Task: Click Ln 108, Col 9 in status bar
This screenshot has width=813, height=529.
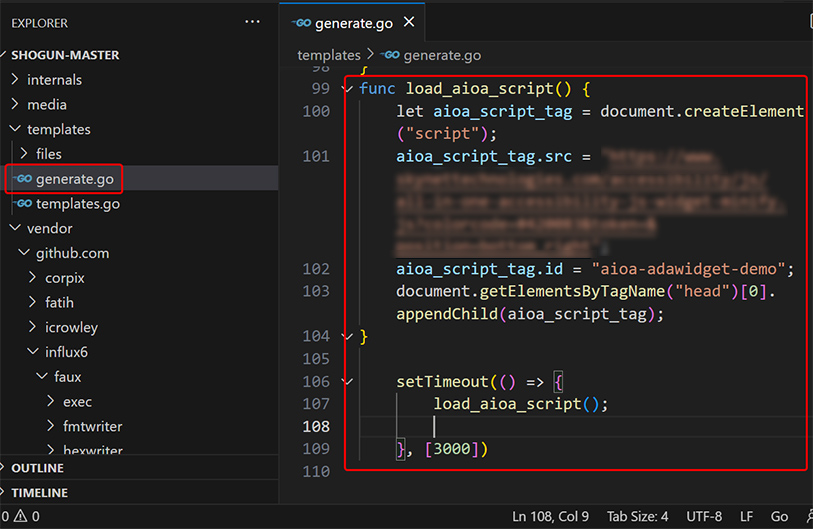Action: pos(550,517)
